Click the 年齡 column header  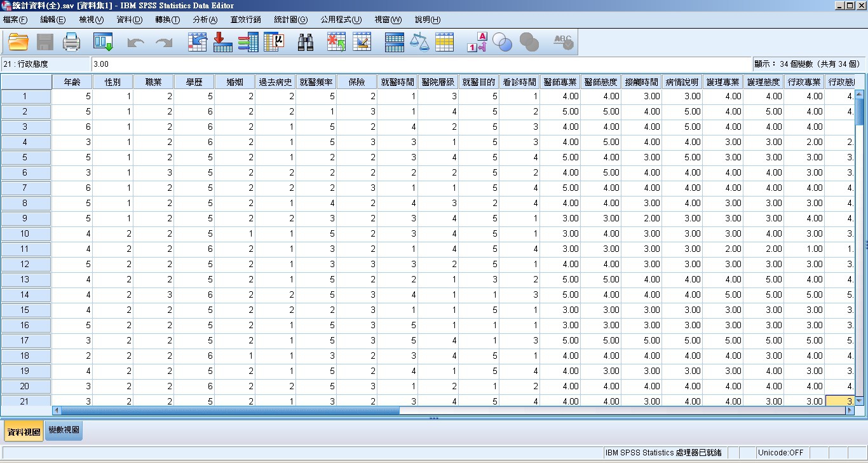[72, 82]
